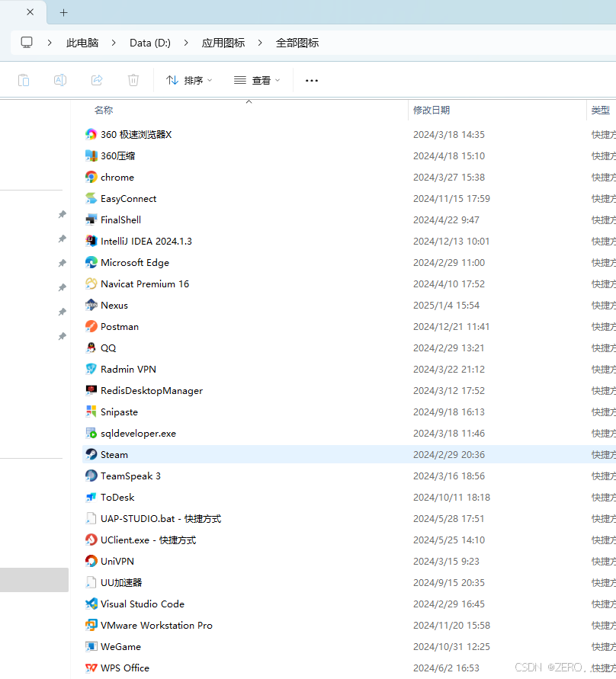Click the sqldeveloper.exe icon
Screen dimensions: 616x679
(x=91, y=433)
